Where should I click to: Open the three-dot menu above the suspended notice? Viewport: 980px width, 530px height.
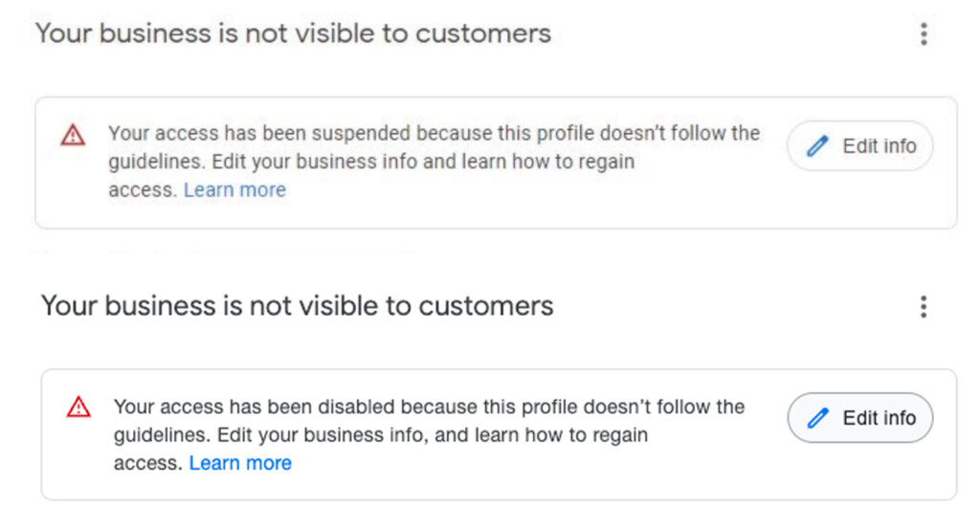point(924,34)
